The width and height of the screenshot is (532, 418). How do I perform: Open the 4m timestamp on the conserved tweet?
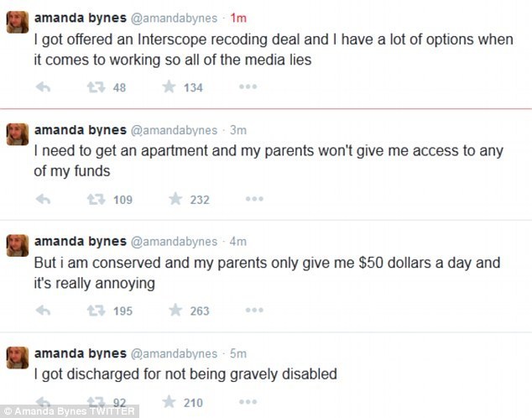[x=238, y=243]
